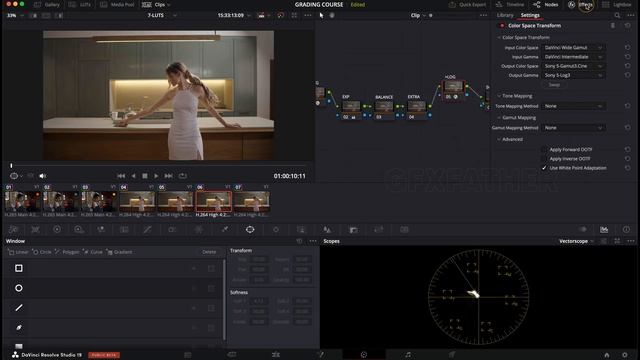Viewport: 640px width, 360px height.
Task: Activate the Curve pen window row icon
Action: (x=18, y=327)
